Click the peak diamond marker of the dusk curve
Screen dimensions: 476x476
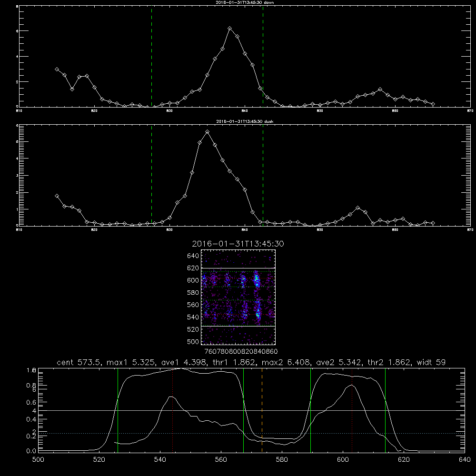click(x=208, y=132)
